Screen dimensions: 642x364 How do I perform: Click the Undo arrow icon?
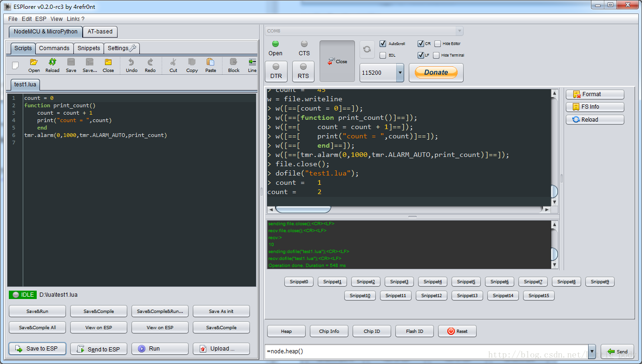tap(131, 62)
